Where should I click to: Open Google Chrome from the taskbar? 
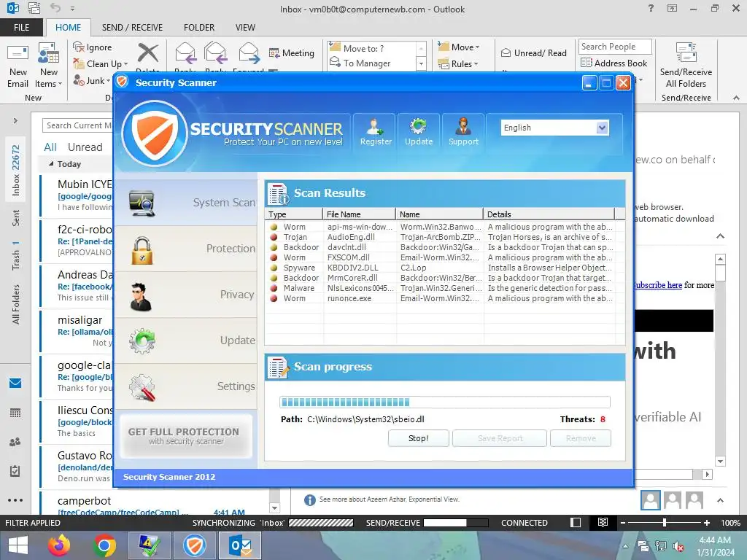(x=104, y=545)
